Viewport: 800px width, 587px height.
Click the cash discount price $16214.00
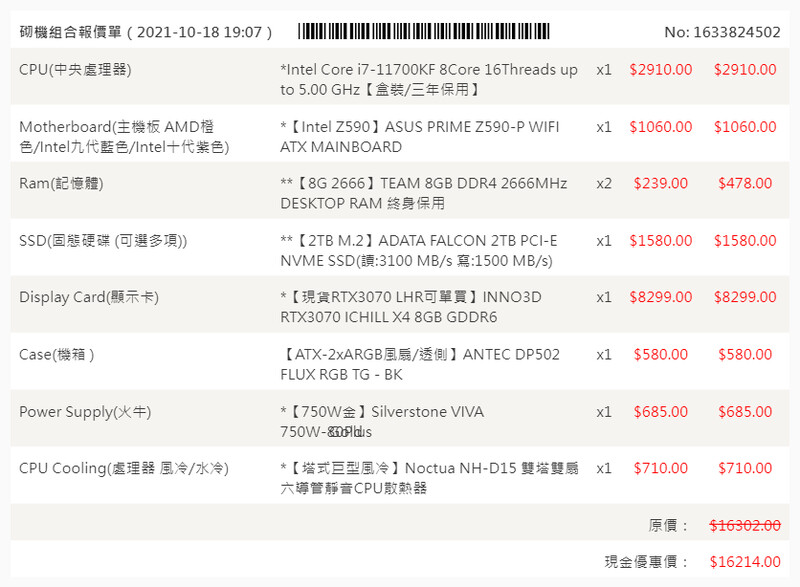click(x=745, y=562)
